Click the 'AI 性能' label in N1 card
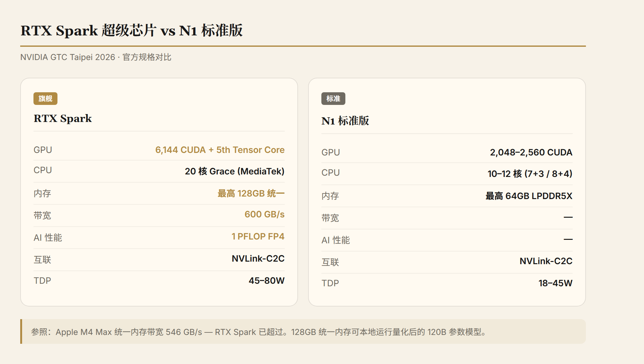 (336, 240)
